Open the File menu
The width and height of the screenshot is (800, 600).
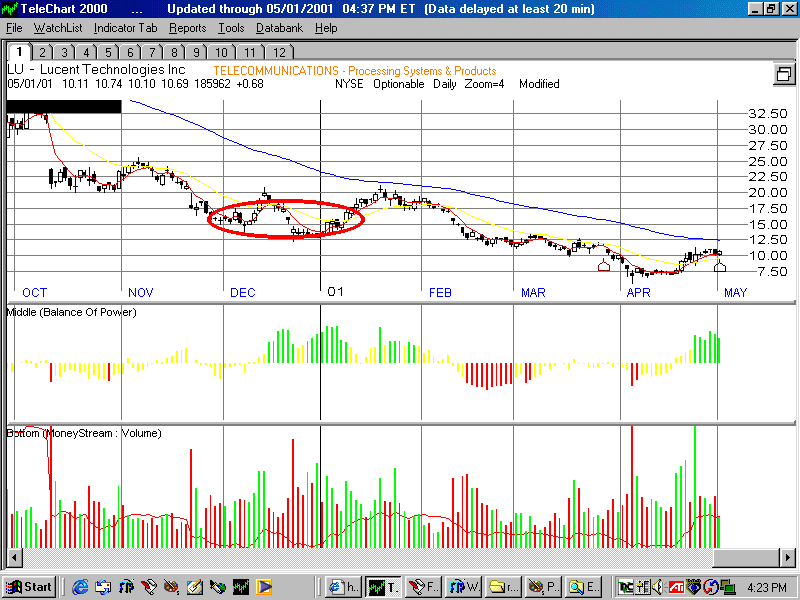14,28
